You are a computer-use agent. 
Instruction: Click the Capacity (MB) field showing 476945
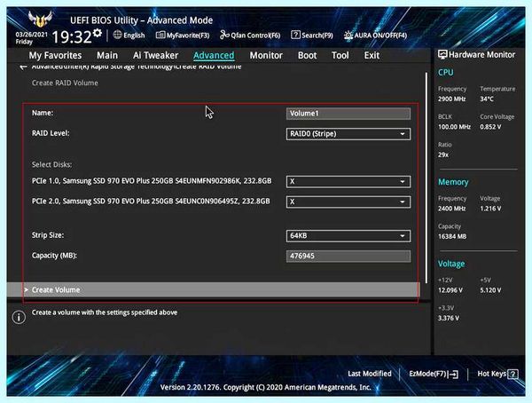coord(348,257)
